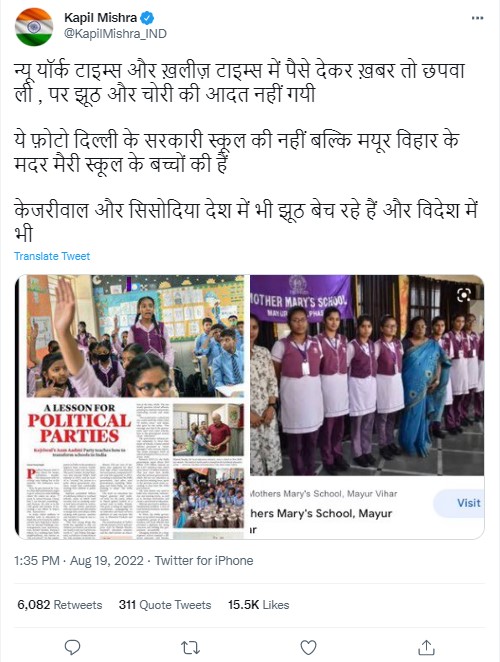The image size is (500, 662).
Task: Click the reply speech bubble icon
Action: point(72,647)
